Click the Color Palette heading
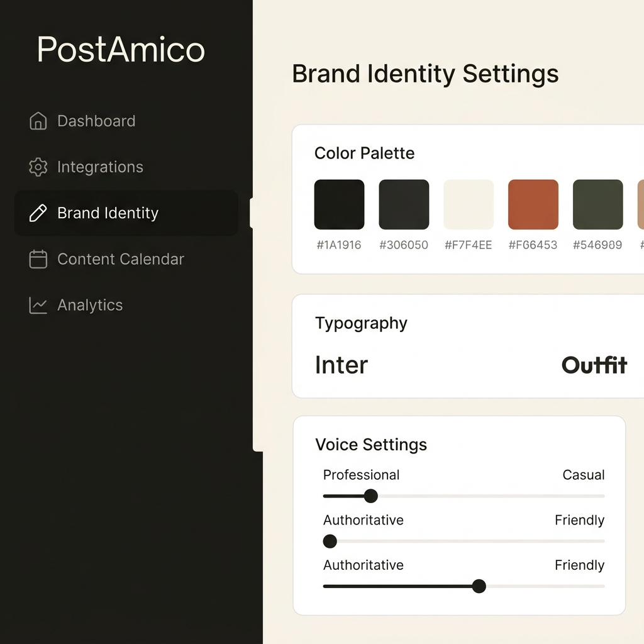 pos(364,153)
